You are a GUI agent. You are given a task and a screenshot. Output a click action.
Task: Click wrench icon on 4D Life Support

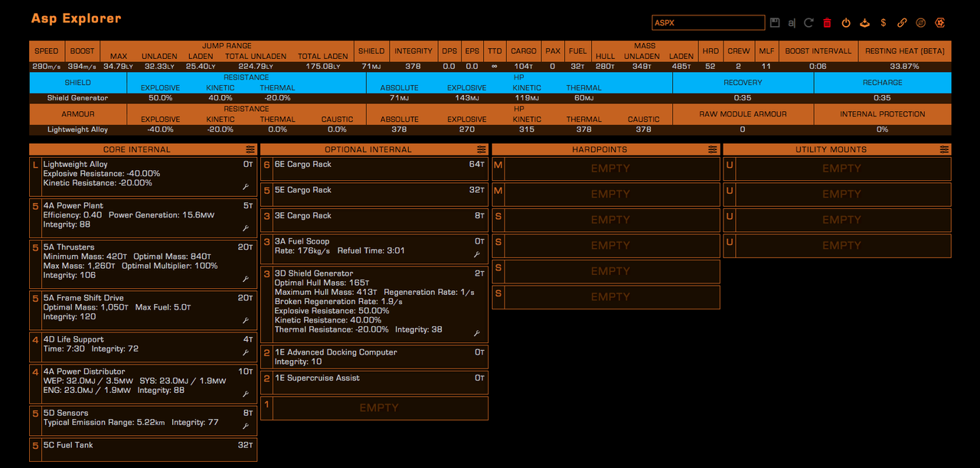[x=246, y=352]
